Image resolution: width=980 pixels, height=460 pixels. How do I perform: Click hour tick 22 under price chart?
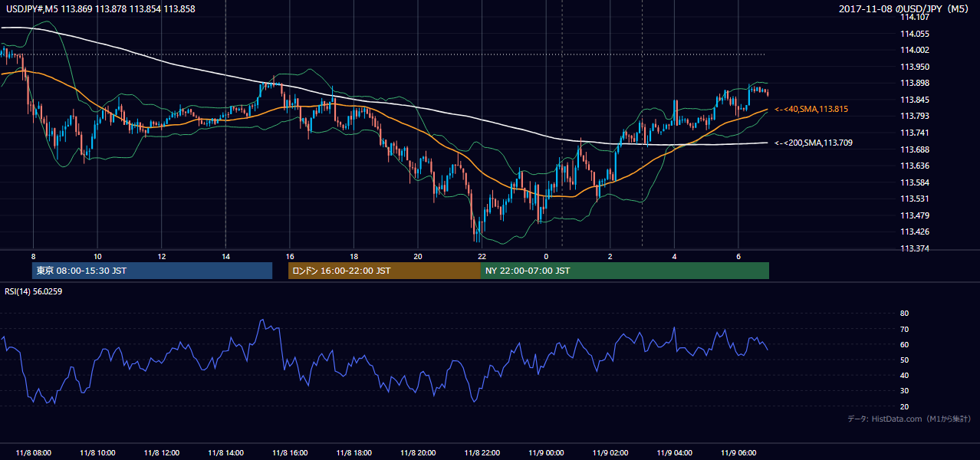[482, 256]
